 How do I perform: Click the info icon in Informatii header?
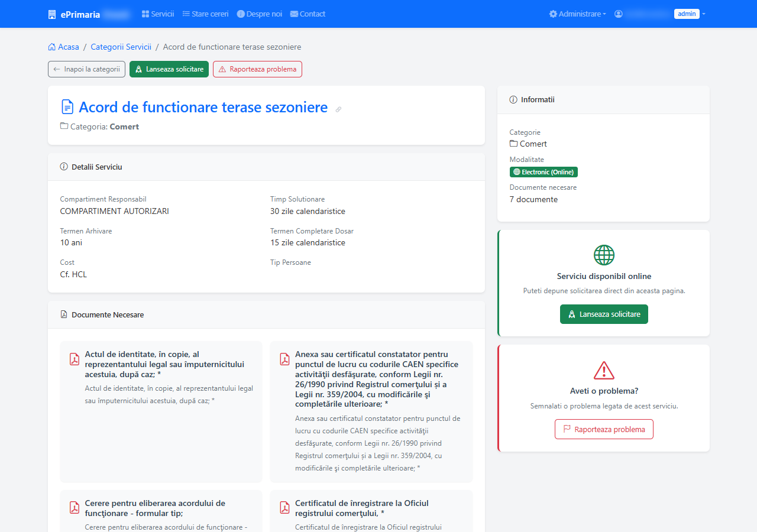(x=513, y=99)
